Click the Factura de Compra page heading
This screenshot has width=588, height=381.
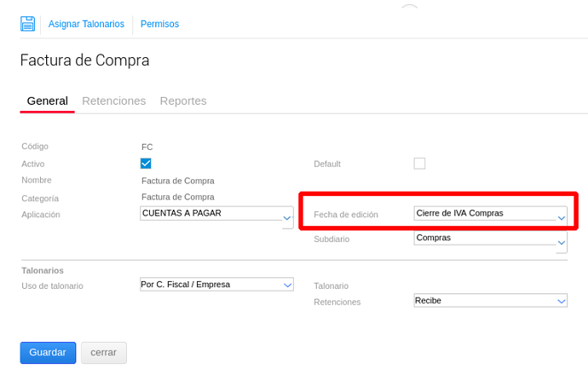coord(84,61)
